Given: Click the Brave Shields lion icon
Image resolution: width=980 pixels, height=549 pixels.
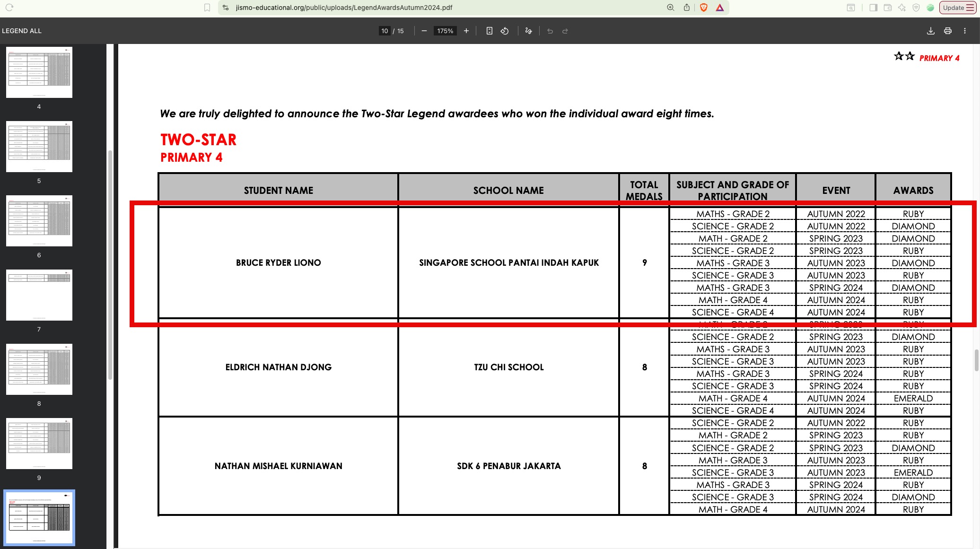Looking at the screenshot, I should (704, 8).
